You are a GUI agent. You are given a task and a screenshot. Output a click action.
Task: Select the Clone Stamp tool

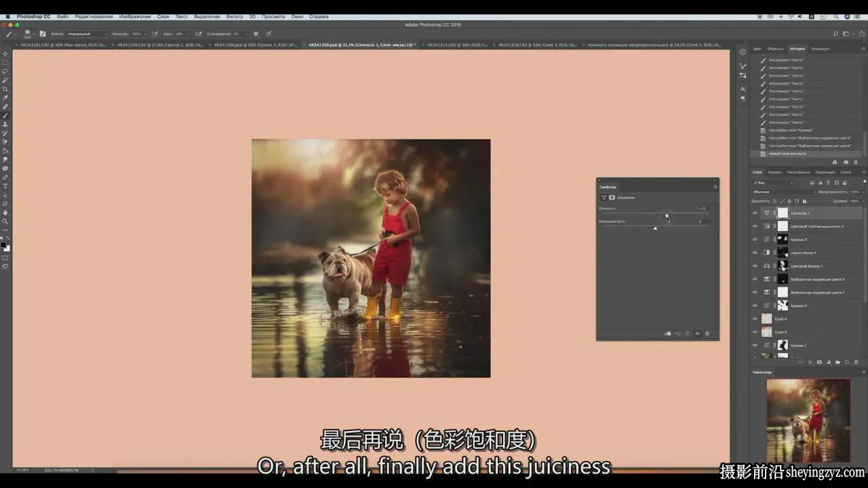click(x=5, y=124)
